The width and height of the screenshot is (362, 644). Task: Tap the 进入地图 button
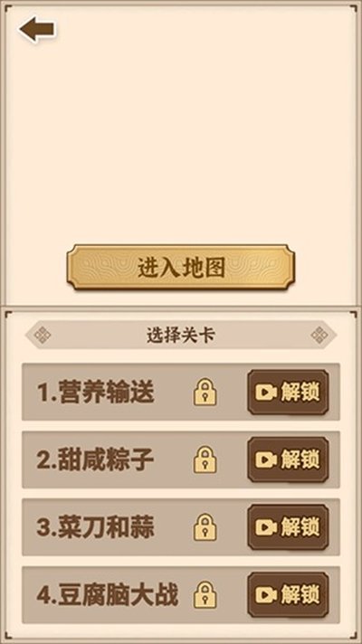coord(181,268)
